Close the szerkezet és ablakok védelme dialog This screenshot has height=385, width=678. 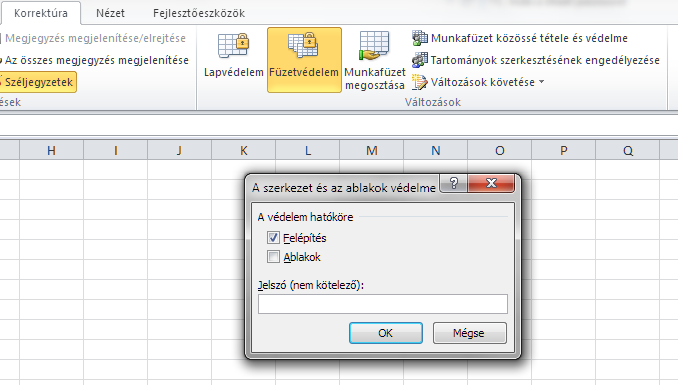491,183
